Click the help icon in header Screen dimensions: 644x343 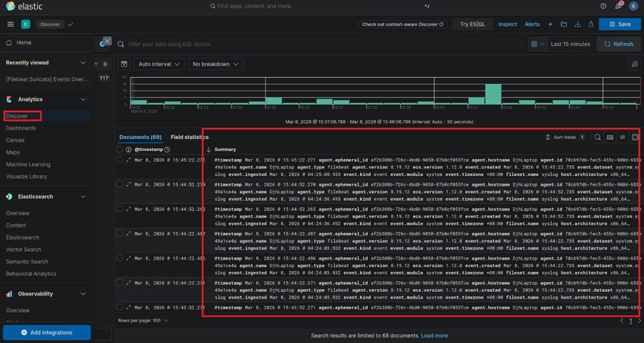603,6
